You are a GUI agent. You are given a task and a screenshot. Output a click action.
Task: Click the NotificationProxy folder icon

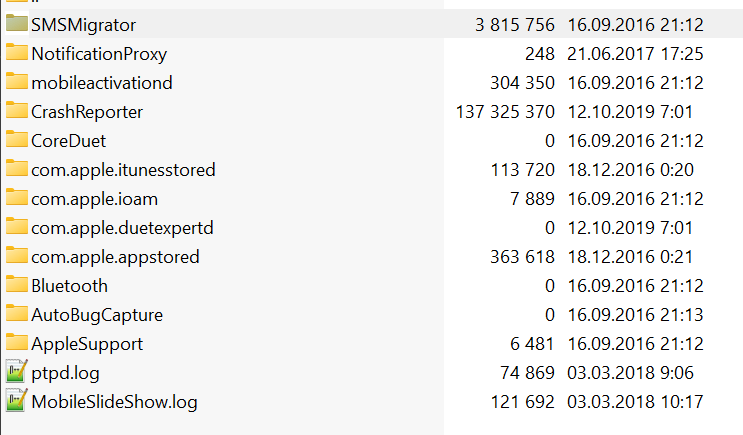tap(17, 52)
